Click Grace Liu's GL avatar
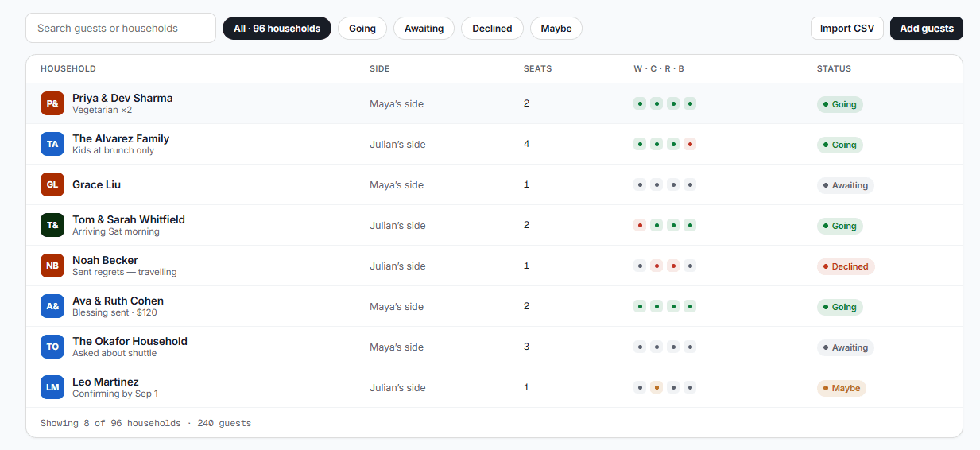The width and height of the screenshot is (980, 450). [52, 184]
